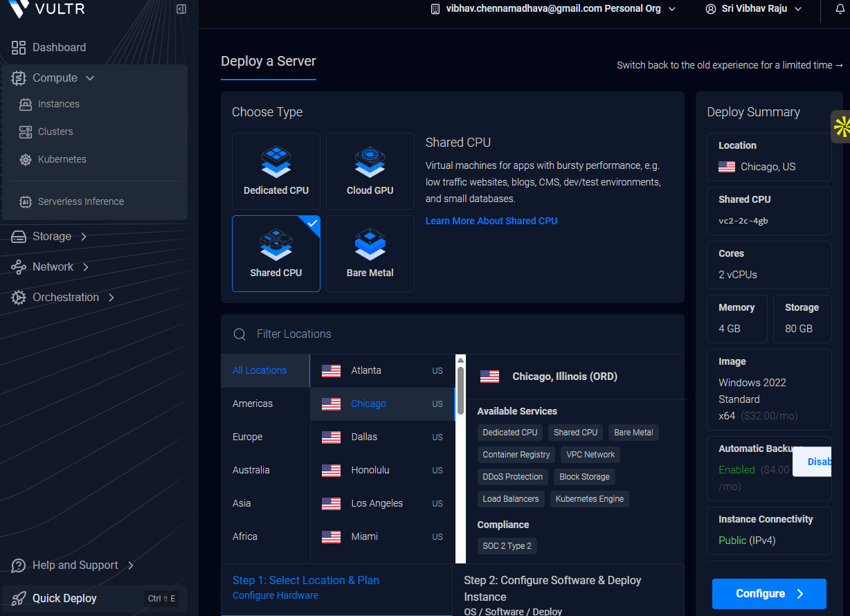
Task: Click the Network nodes icon
Action: [19, 267]
